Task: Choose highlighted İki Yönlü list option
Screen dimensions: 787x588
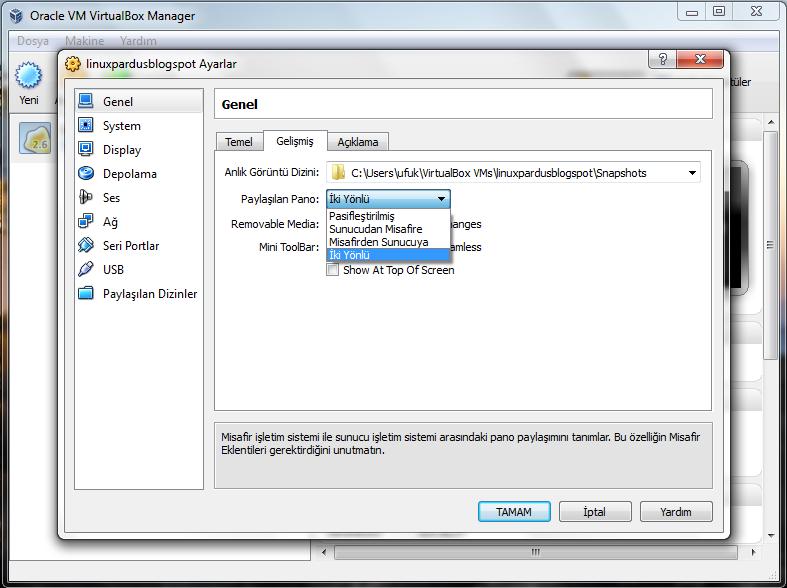Action: [x=388, y=255]
